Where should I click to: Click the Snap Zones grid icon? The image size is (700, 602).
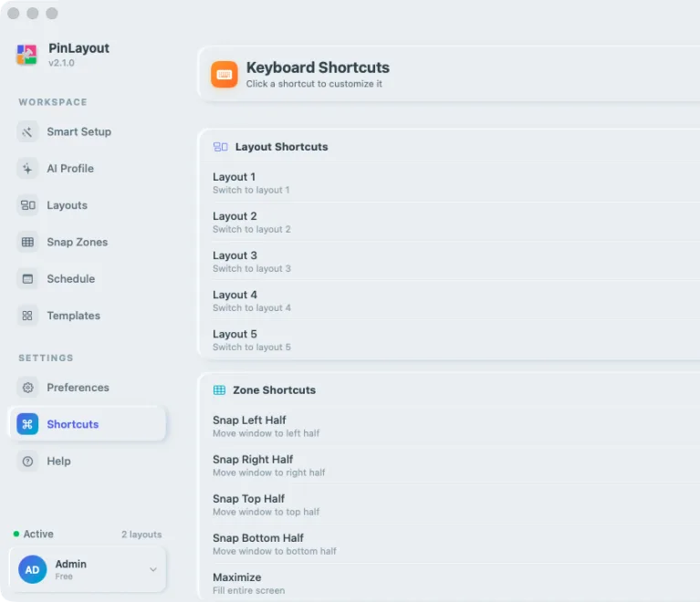(x=27, y=243)
